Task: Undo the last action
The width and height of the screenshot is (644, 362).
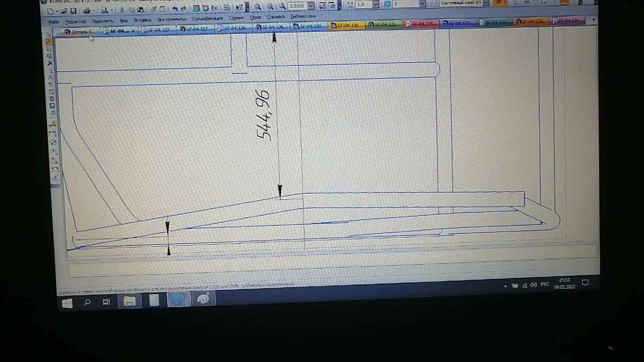Action: (x=175, y=9)
